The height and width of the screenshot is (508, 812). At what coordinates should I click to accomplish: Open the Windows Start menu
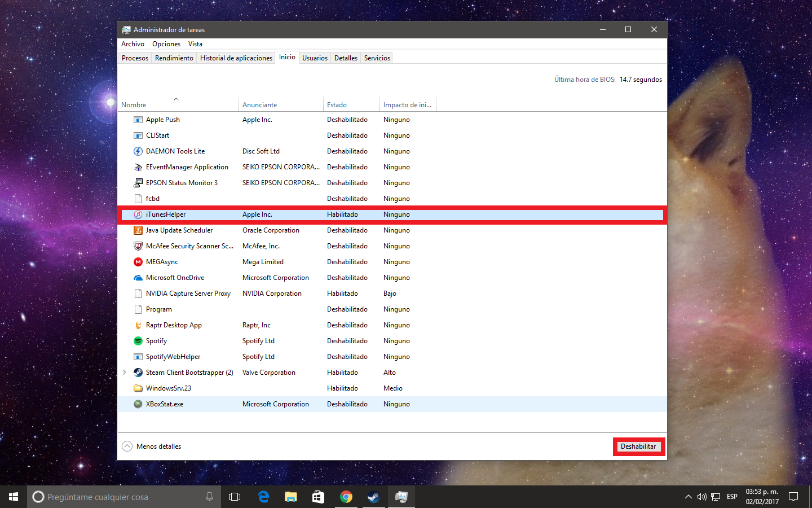[14, 497]
